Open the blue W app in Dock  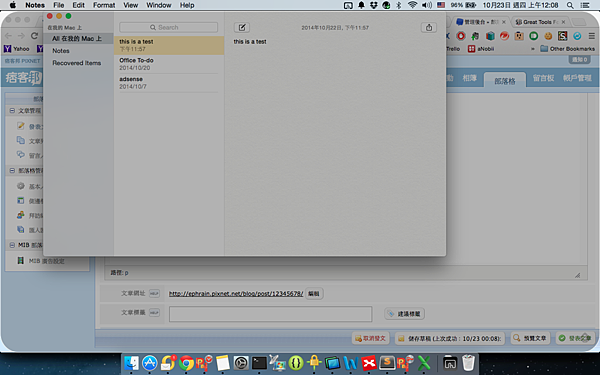(351, 363)
